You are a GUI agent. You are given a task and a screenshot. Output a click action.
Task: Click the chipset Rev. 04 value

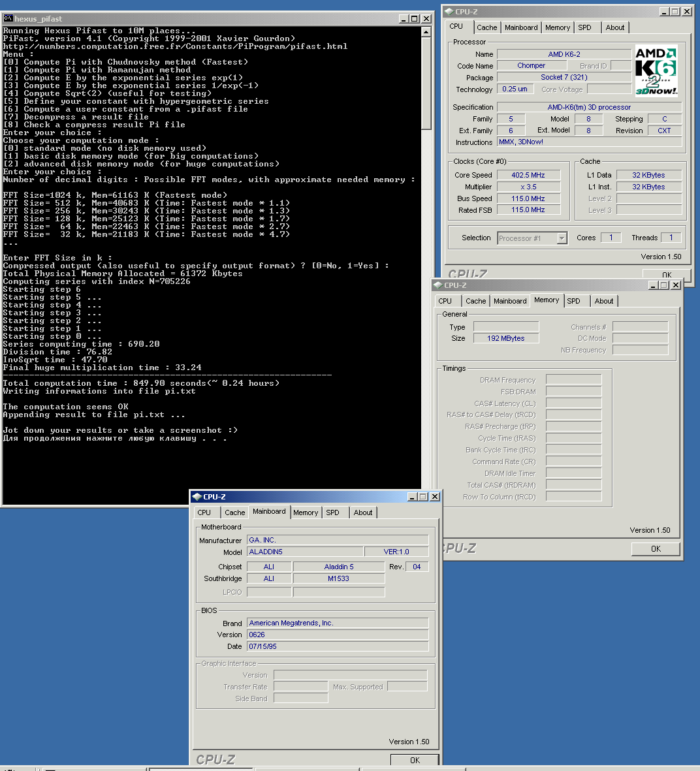[417, 567]
